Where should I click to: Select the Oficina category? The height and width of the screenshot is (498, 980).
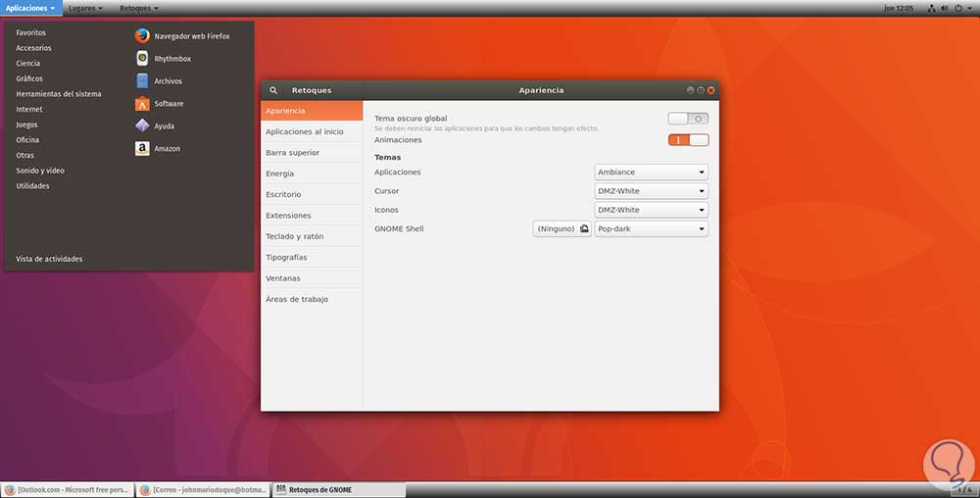point(27,140)
